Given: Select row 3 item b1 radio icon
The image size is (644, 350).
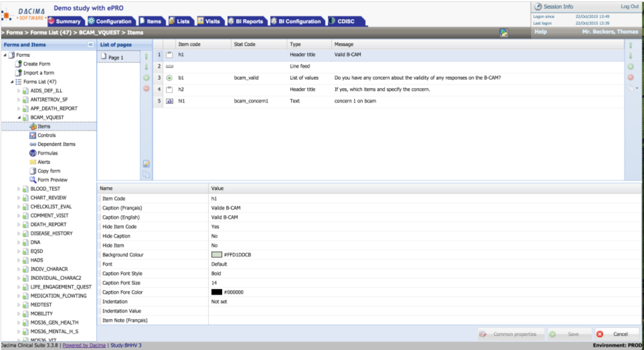Looking at the screenshot, I should tap(169, 78).
